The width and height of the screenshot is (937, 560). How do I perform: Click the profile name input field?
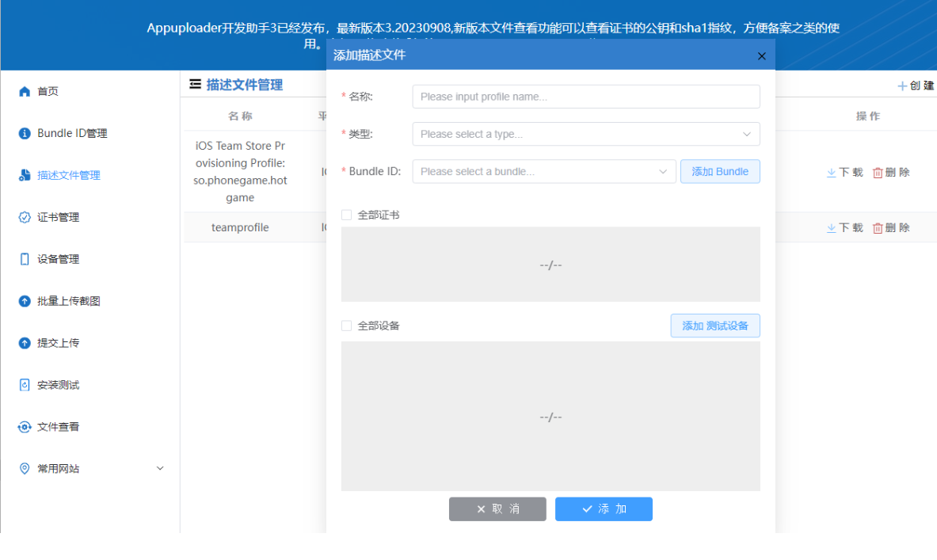coord(585,96)
